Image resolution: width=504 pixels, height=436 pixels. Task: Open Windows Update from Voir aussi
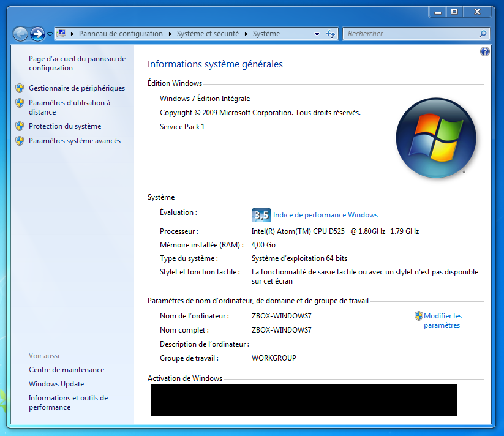tap(56, 384)
